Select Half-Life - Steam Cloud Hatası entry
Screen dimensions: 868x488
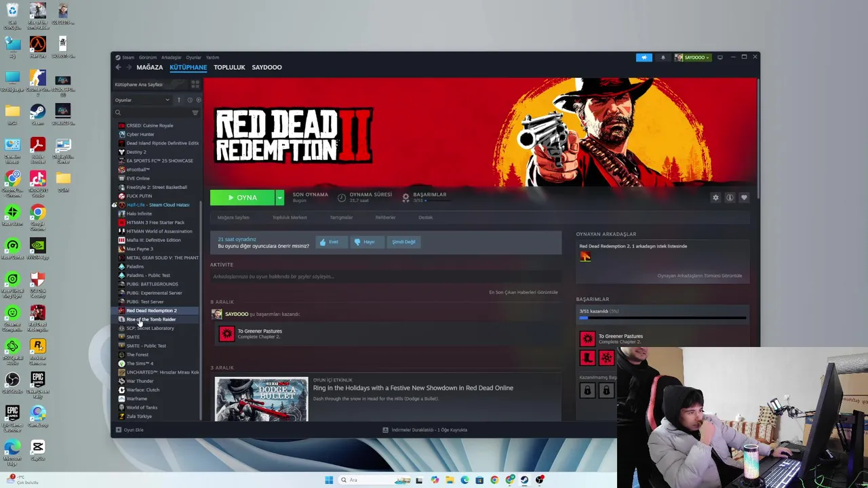pyautogui.click(x=157, y=205)
